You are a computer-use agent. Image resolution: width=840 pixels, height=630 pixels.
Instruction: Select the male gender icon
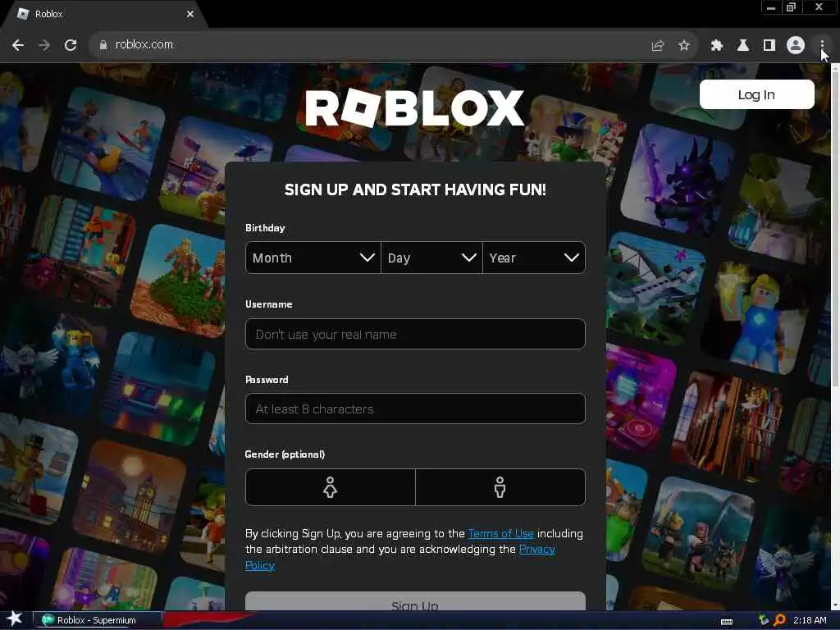click(500, 487)
